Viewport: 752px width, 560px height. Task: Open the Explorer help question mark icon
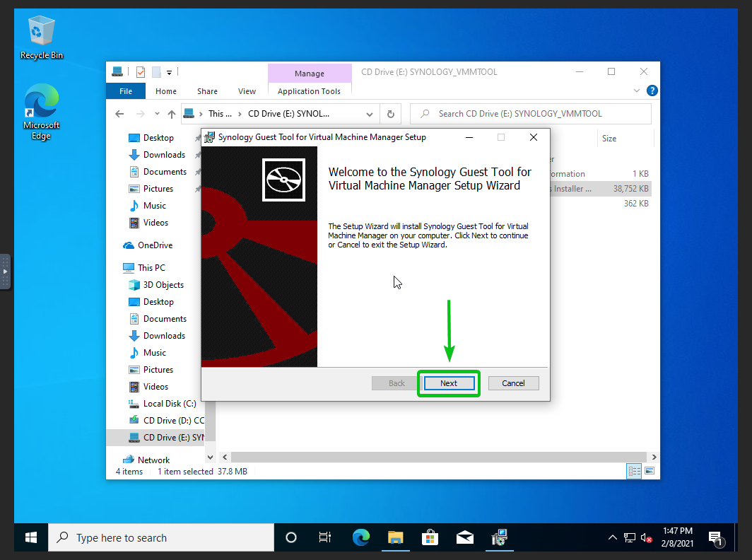pyautogui.click(x=652, y=91)
